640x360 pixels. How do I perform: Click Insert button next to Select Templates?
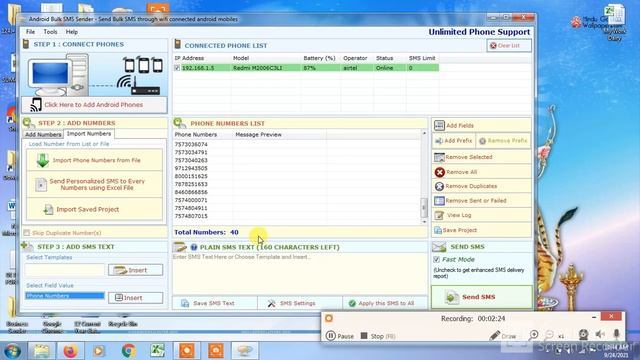(135, 270)
